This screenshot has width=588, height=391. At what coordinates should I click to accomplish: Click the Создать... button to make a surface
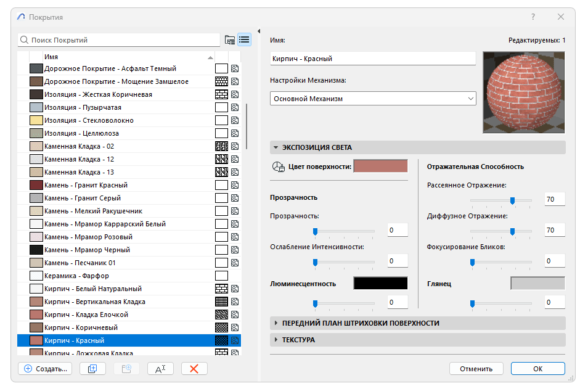pos(44,368)
